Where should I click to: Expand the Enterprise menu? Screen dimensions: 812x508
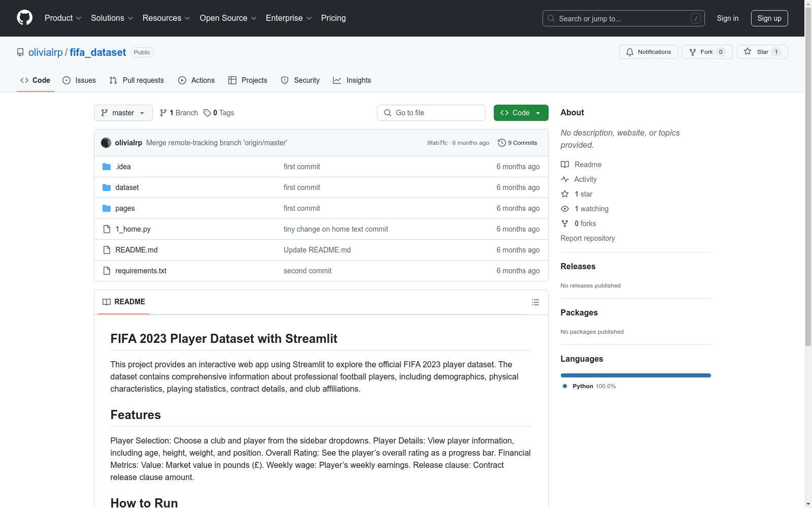[x=289, y=18]
